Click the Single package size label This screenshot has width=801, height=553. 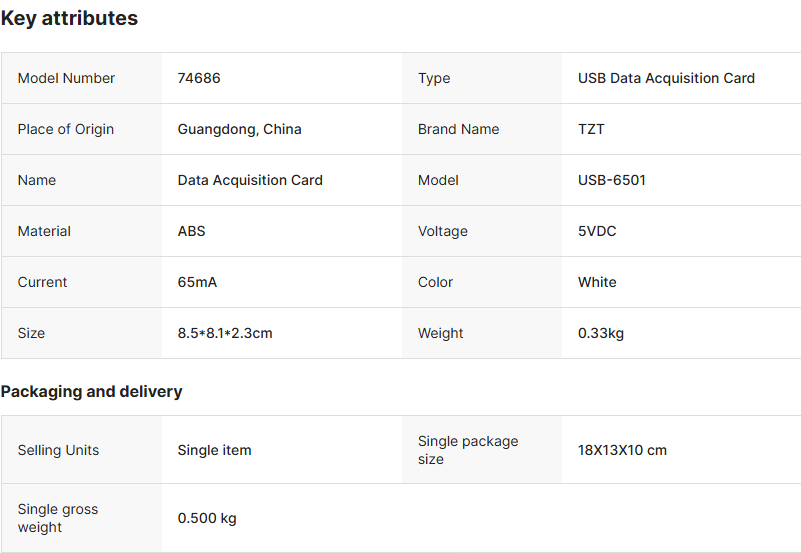[x=468, y=450]
